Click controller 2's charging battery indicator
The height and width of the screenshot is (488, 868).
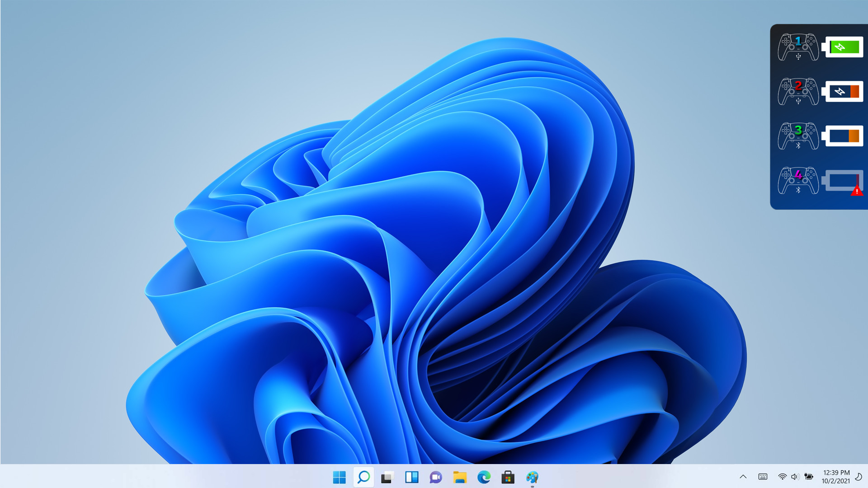point(843,92)
